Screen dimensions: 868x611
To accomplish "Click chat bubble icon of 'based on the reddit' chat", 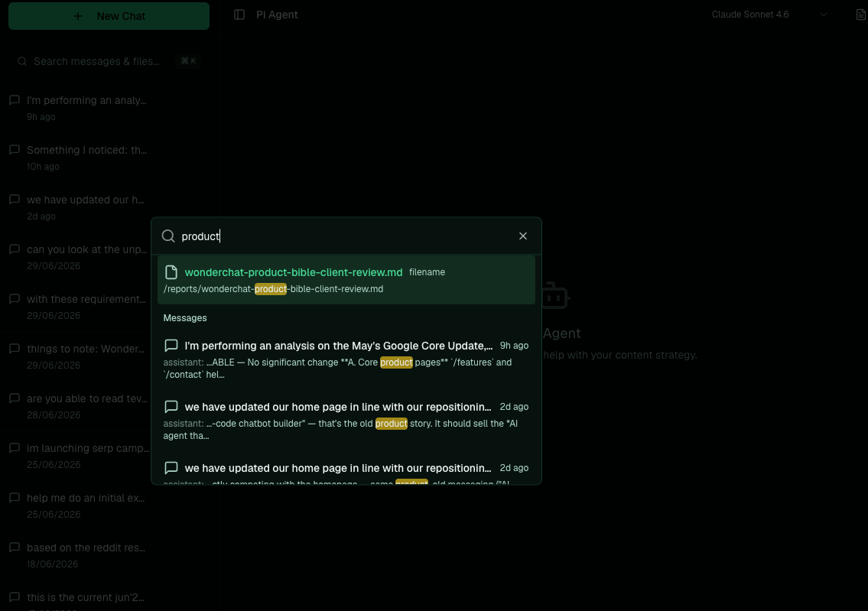I will point(15,548).
